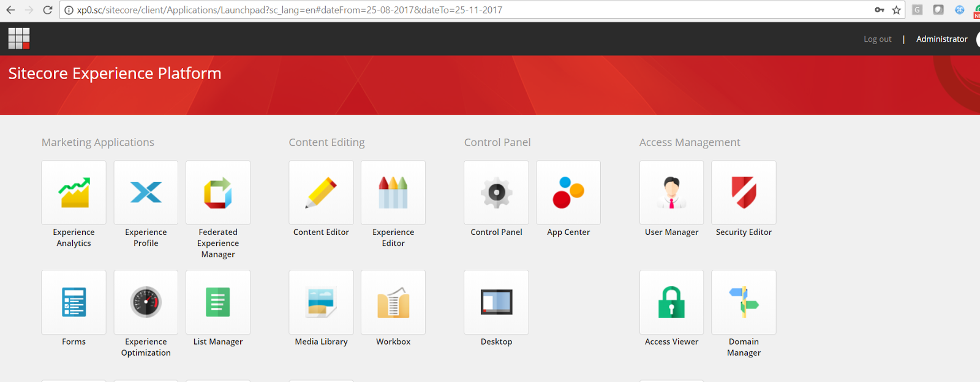The width and height of the screenshot is (980, 382).
Task: Open Content Editor pencil icon
Action: (321, 193)
